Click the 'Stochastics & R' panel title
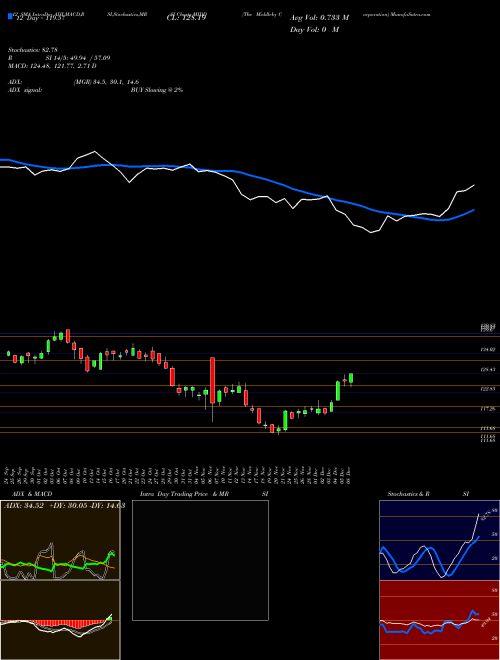500x660 pixels. pyautogui.click(x=408, y=494)
